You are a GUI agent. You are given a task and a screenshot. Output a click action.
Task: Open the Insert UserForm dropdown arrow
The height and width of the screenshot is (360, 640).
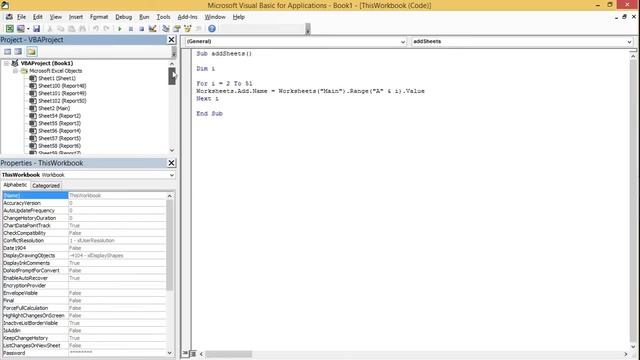(28, 29)
